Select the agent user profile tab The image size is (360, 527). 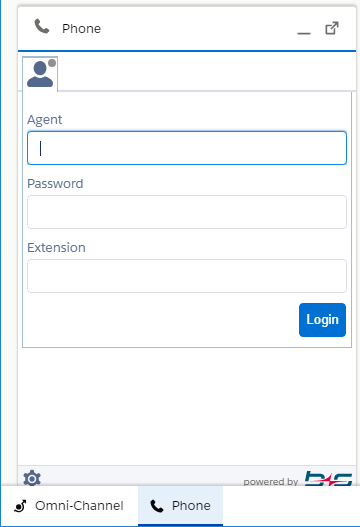click(x=40, y=74)
